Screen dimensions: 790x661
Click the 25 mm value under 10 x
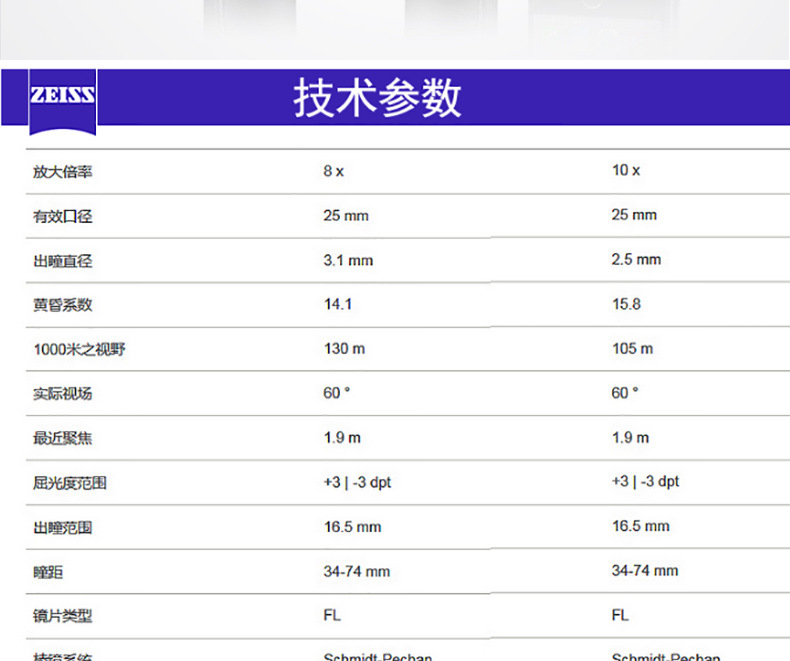coord(634,215)
